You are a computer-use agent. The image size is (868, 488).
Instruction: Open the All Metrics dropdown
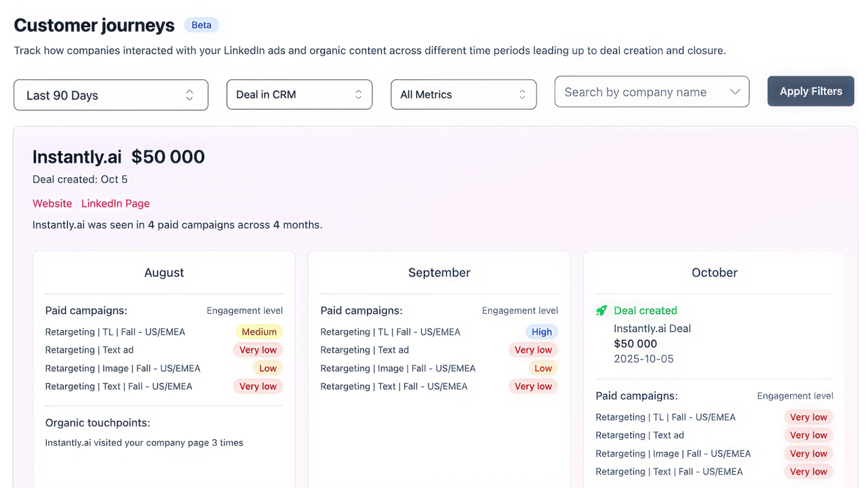[463, 94]
